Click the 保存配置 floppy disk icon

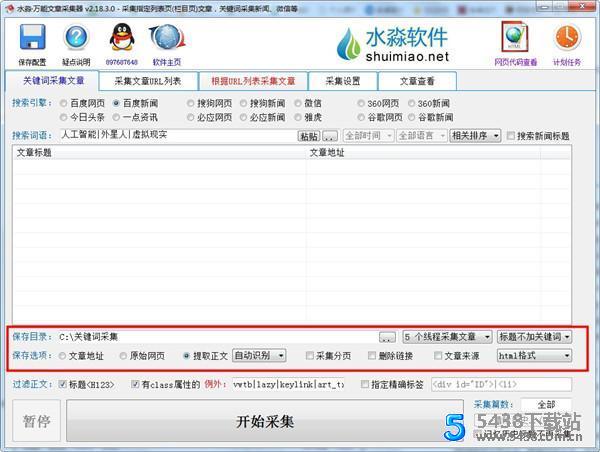click(33, 37)
